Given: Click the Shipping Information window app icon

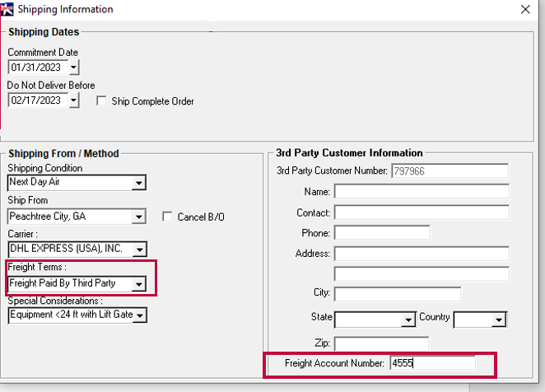Looking at the screenshot, I should tap(7, 9).
